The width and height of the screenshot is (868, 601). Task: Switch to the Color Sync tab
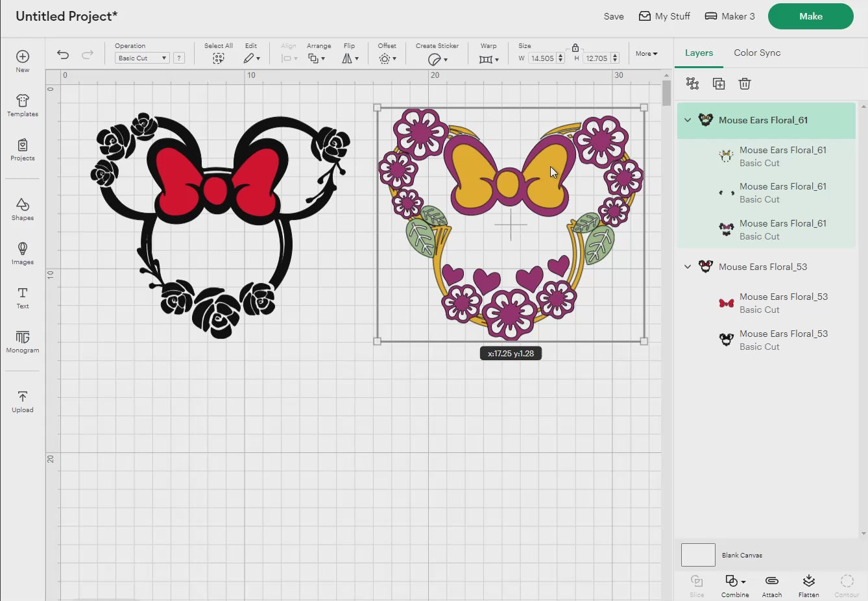(757, 53)
